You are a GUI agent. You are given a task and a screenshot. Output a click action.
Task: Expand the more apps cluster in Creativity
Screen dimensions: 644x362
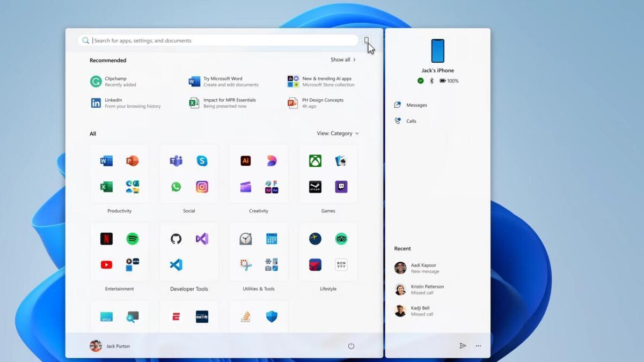pyautogui.click(x=272, y=187)
